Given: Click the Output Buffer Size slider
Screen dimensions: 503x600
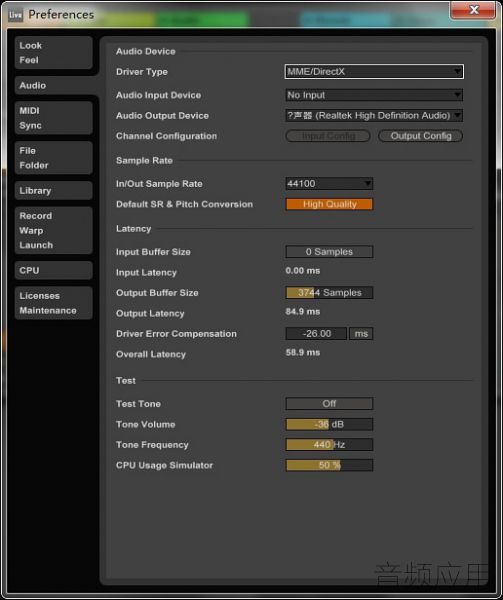Looking at the screenshot, I should click(329, 293).
